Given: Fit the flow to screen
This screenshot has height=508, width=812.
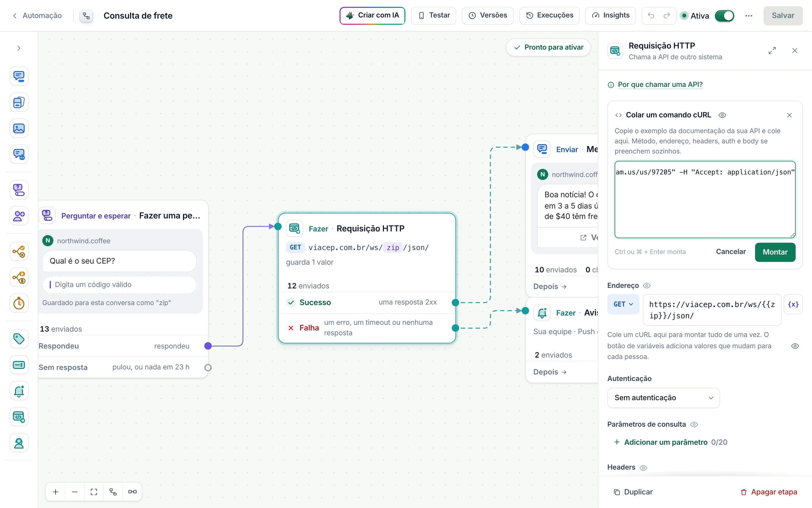Looking at the screenshot, I should click(94, 492).
